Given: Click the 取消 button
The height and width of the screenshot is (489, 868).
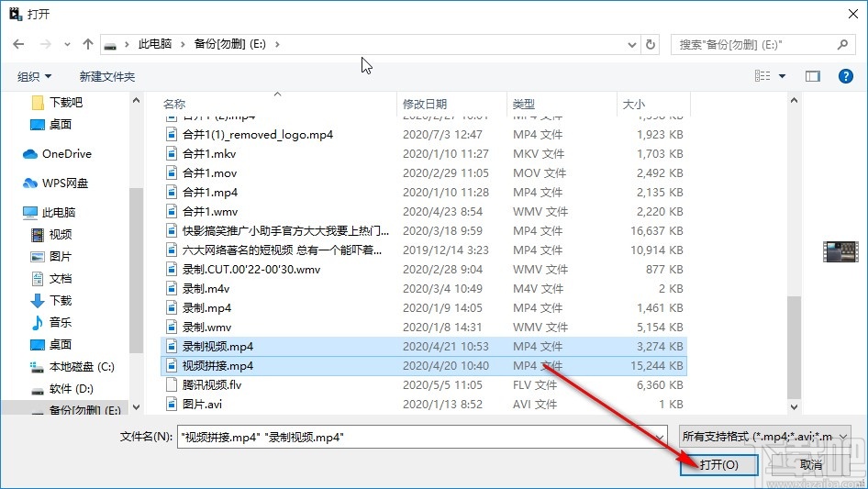Looking at the screenshot, I should 811,464.
